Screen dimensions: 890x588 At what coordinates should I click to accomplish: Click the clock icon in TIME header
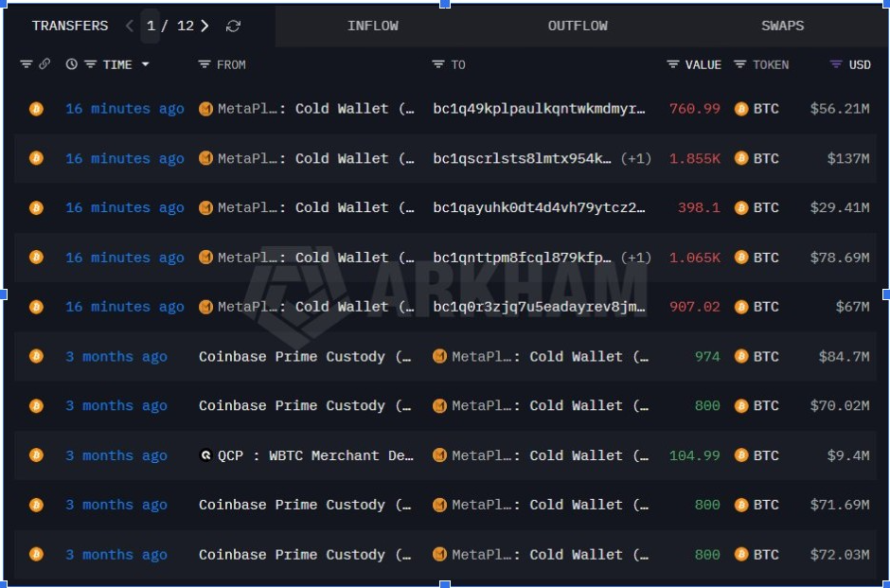(x=72, y=64)
